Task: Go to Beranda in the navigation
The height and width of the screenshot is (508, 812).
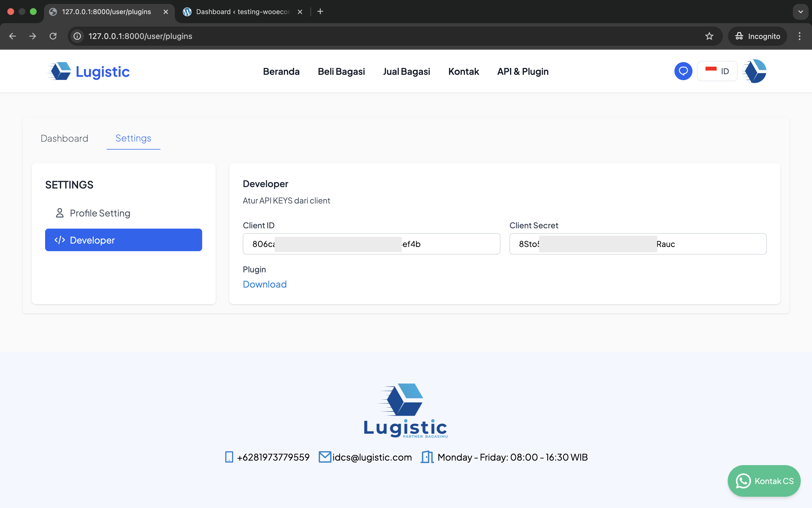Action: click(281, 71)
